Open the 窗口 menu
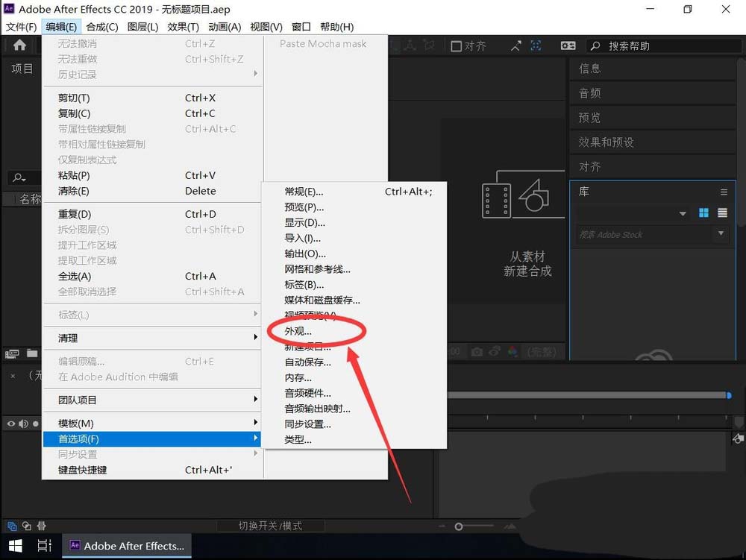The height and width of the screenshot is (560, 746). click(x=301, y=27)
